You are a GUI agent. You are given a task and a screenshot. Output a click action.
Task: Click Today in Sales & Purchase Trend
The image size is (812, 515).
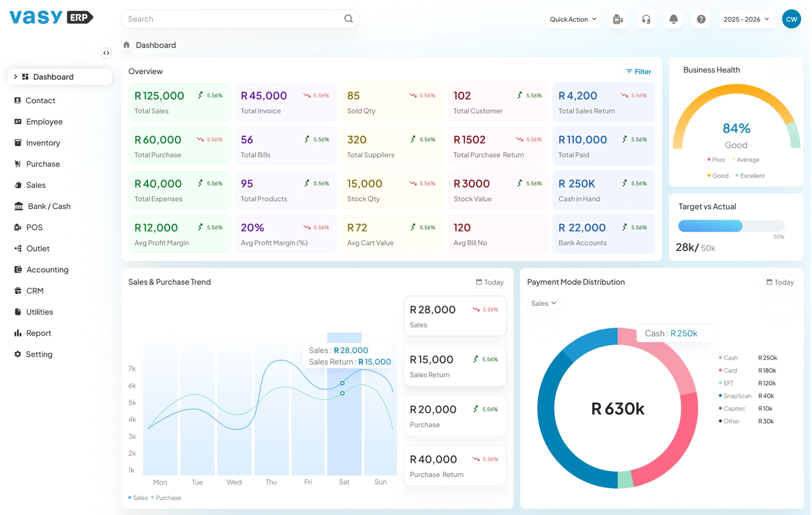pyautogui.click(x=490, y=282)
